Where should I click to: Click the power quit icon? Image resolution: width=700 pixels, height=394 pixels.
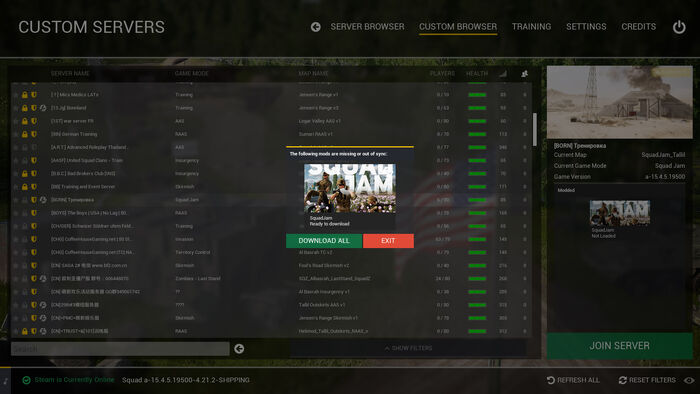[x=679, y=27]
